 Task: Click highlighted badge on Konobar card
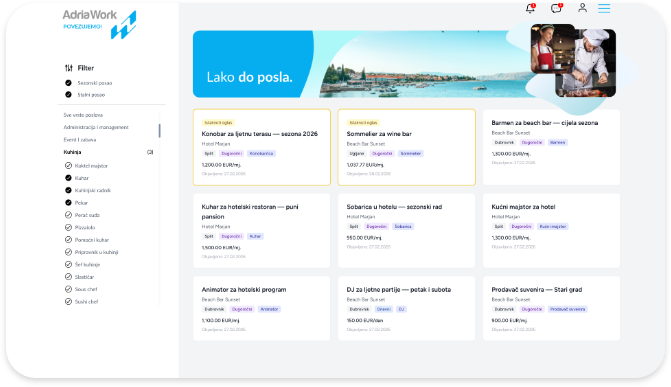click(218, 123)
